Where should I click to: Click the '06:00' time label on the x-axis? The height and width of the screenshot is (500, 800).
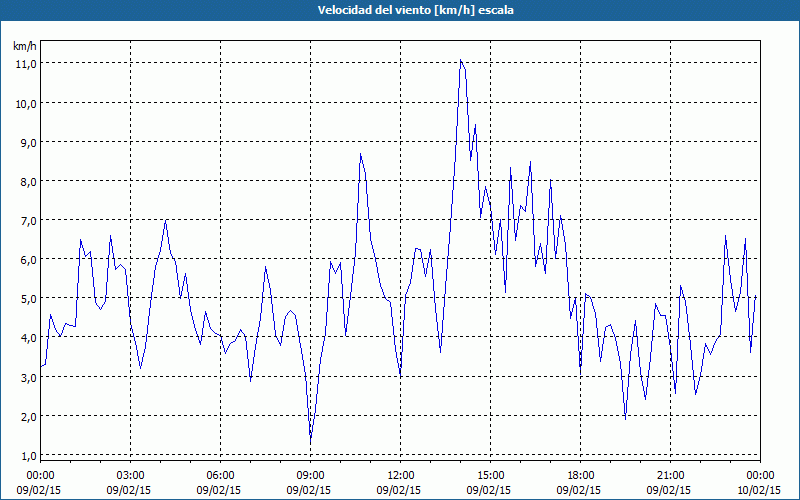(220, 476)
